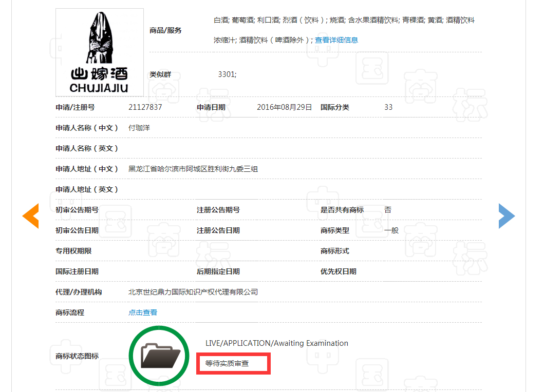Click the CHUJIAJIU trademark logo image
Screen dimensions: 544x392
click(99, 51)
